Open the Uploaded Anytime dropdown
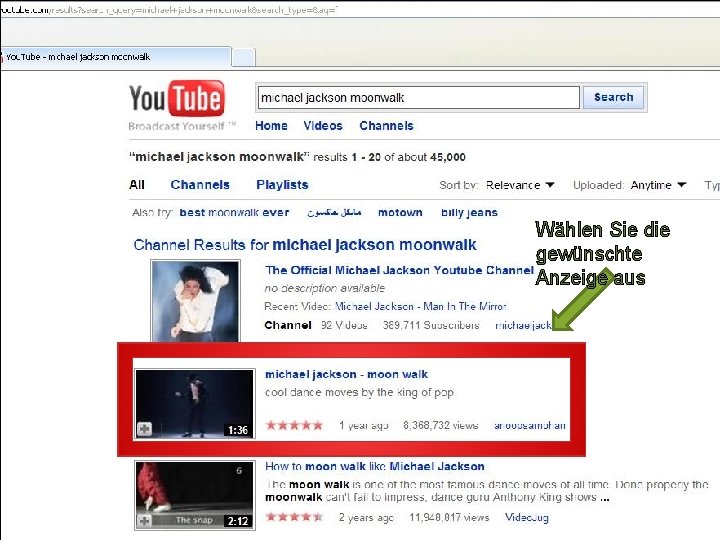Screen dimensions: 720x540 click(x=658, y=185)
